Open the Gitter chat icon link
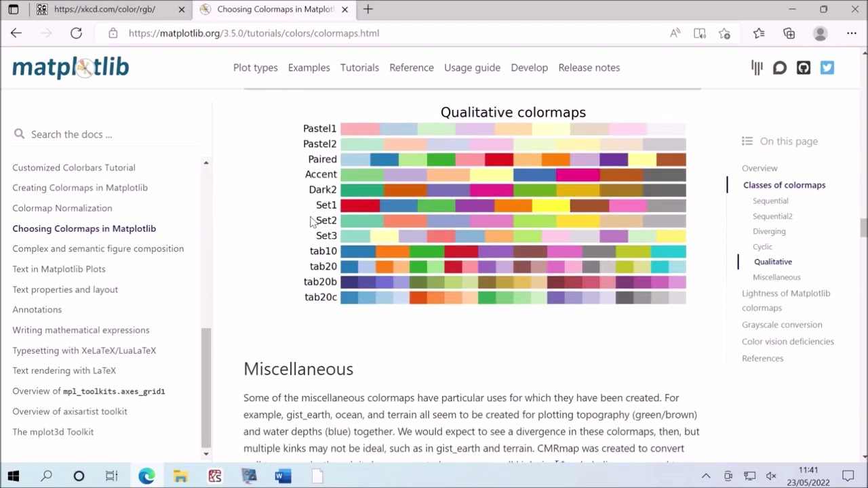Viewport: 868px width, 488px height. click(x=757, y=67)
